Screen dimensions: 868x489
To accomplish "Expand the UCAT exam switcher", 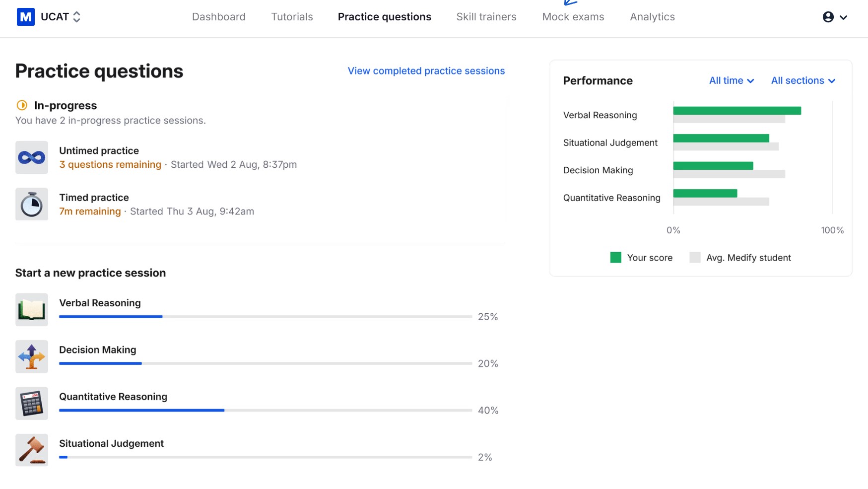I will tap(76, 17).
